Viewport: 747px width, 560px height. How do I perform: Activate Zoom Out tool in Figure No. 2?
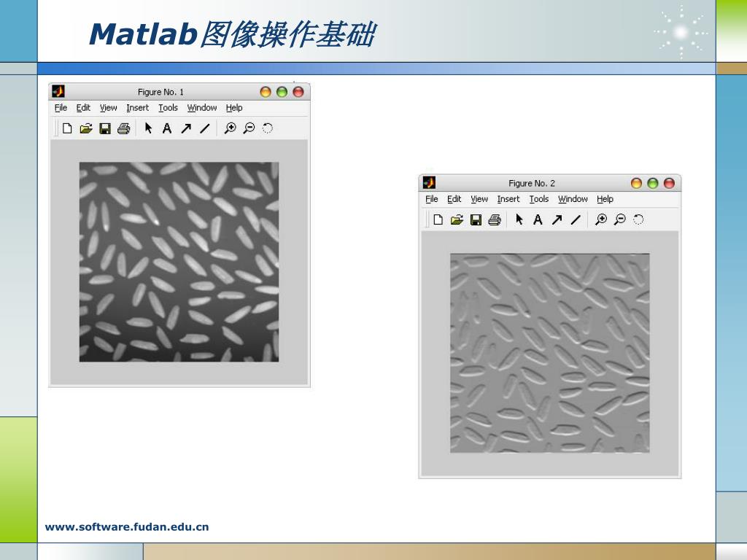(x=620, y=219)
